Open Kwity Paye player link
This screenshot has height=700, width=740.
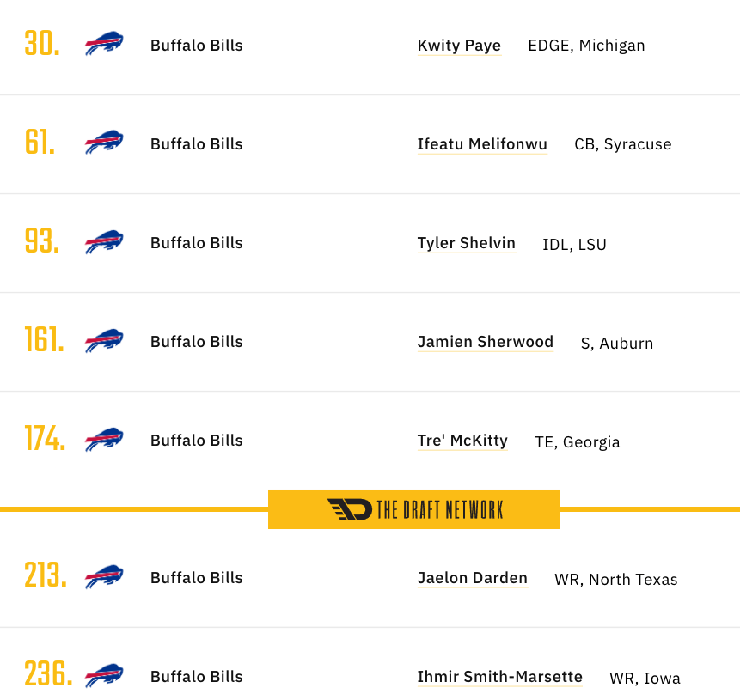(x=459, y=46)
